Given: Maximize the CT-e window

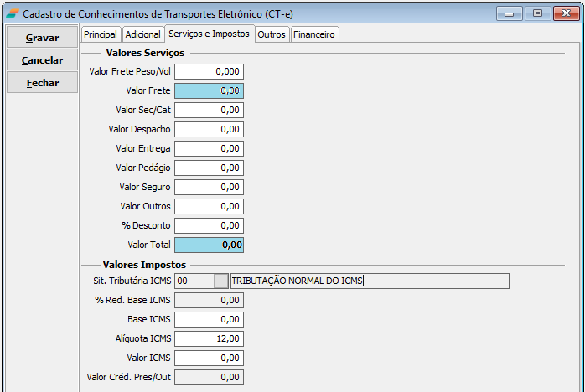Looking at the screenshot, I should [x=537, y=13].
